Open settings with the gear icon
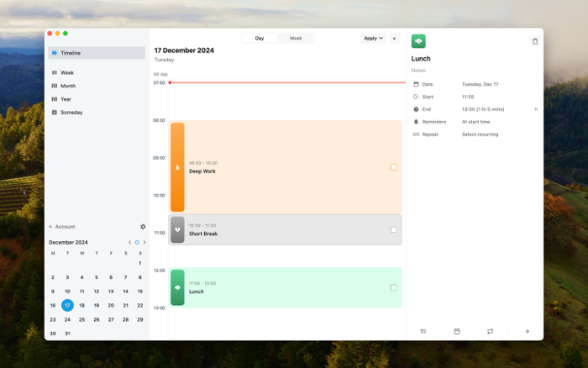Image resolution: width=588 pixels, height=368 pixels. [x=143, y=227]
